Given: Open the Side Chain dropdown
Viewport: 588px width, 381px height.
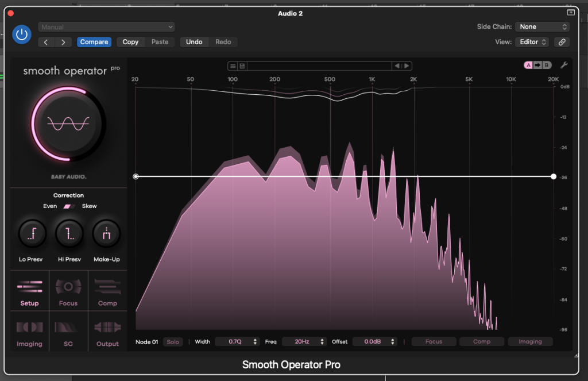Looking at the screenshot, I should click(x=542, y=27).
